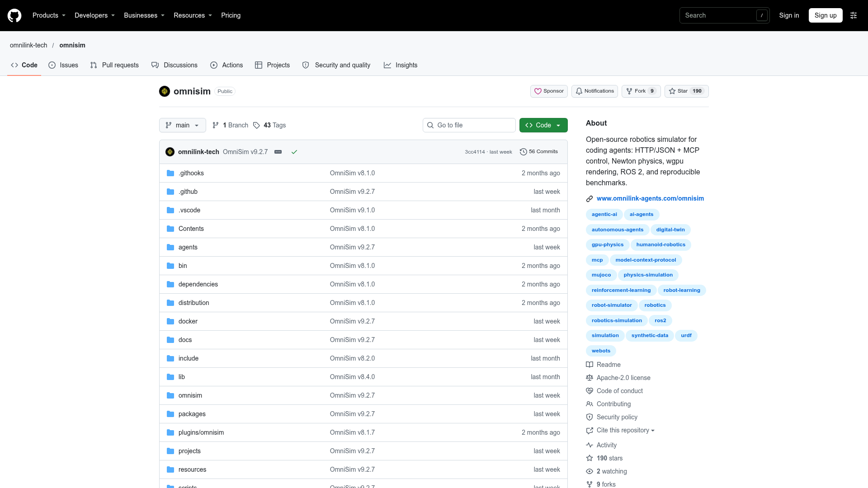Click the Readme book icon
The width and height of the screenshot is (868, 488).
(590, 365)
